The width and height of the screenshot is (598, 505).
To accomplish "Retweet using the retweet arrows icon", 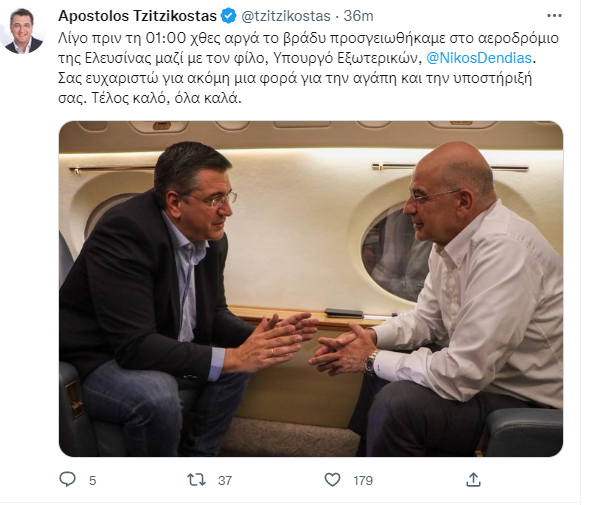I will [196, 479].
